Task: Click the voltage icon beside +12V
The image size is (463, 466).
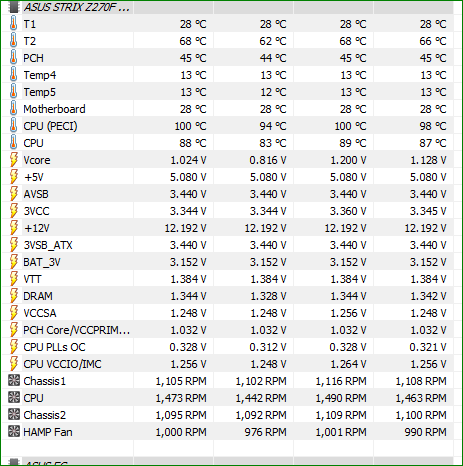Action: tap(14, 228)
